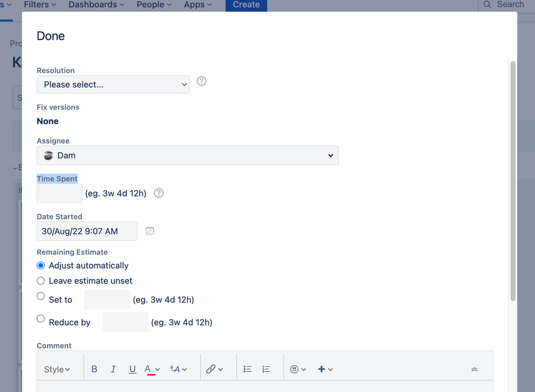Click the Assignee label
535x392 pixels.
pyautogui.click(x=53, y=141)
